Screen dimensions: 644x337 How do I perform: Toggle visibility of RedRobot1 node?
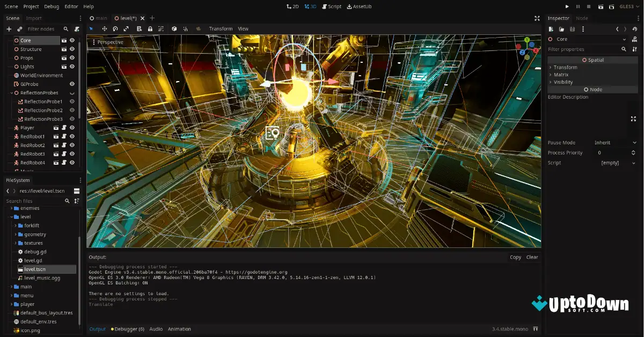coord(72,136)
